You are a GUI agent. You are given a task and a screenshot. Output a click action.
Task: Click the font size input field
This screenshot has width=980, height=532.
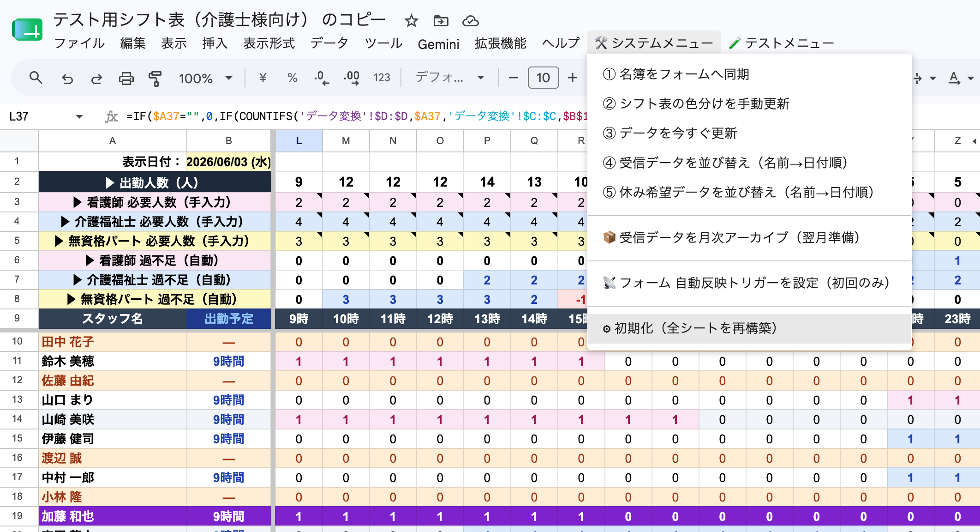click(x=543, y=78)
